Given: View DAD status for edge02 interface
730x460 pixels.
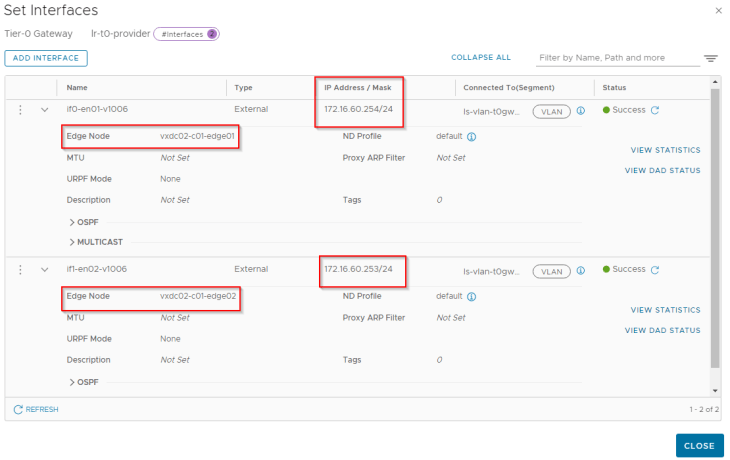Looking at the screenshot, I should tap(662, 330).
